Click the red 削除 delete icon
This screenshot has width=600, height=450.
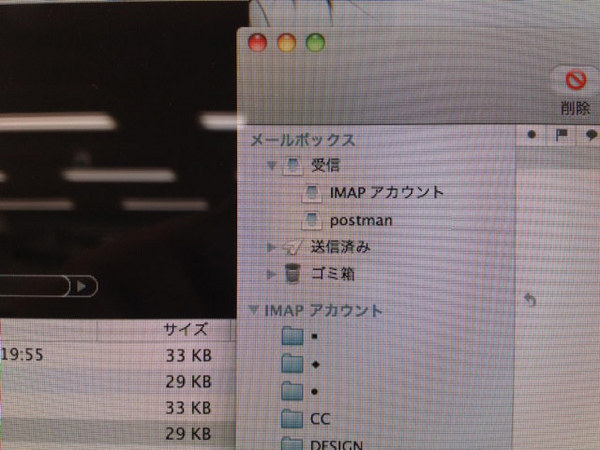point(574,81)
